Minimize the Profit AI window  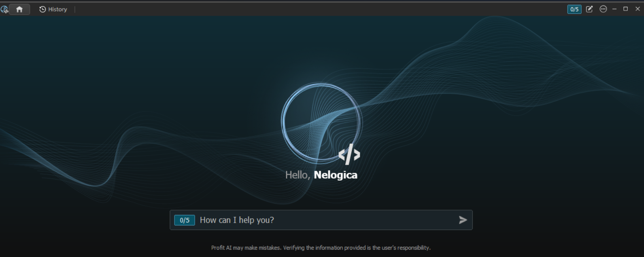click(x=614, y=9)
